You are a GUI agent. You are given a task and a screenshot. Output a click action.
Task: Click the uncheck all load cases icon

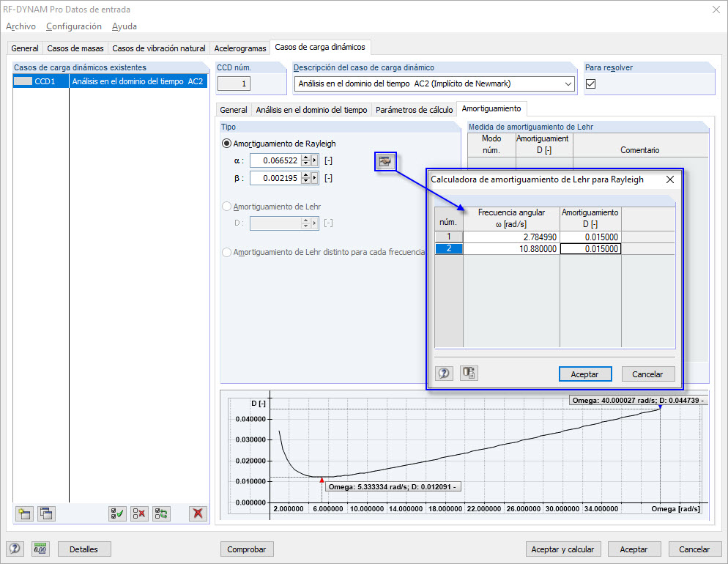click(139, 513)
